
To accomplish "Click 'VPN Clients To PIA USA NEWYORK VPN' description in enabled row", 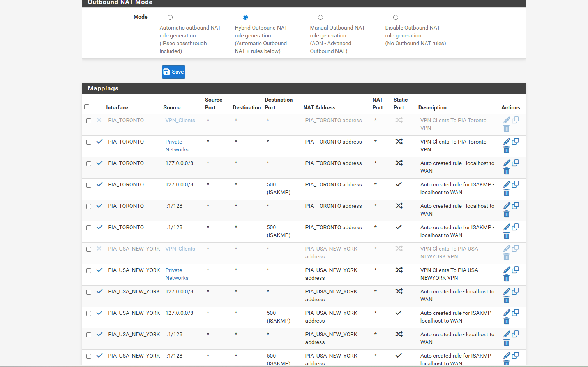I will pyautogui.click(x=449, y=274).
